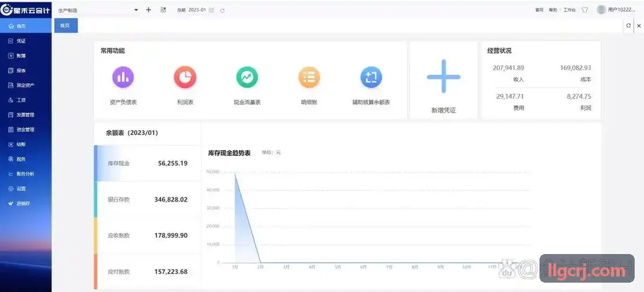Select the 银行存款 balance row
Viewport: 644px width, 292px height.
point(148,200)
